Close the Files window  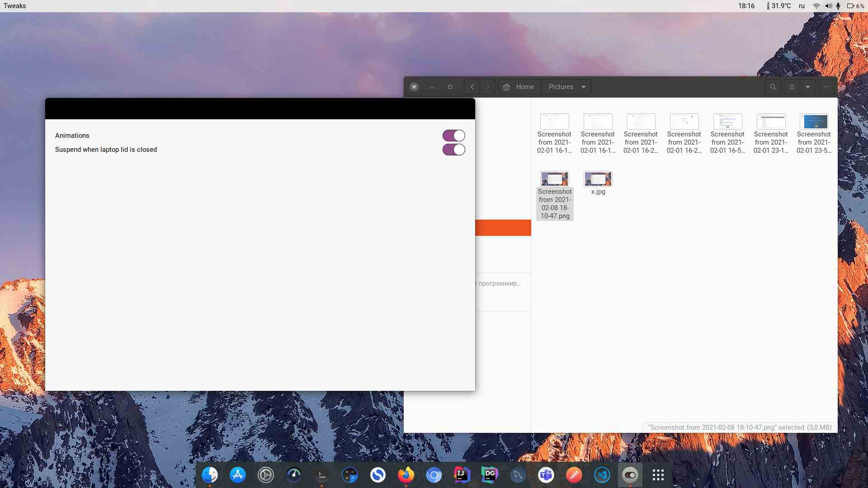point(414,87)
